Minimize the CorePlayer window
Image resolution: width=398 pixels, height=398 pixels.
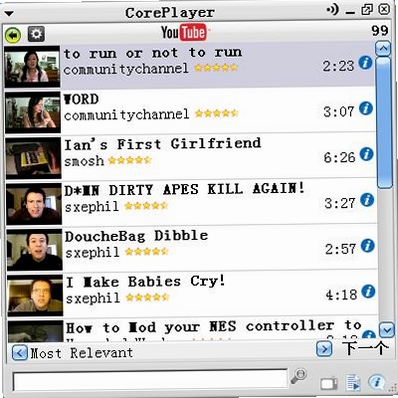tap(350, 13)
